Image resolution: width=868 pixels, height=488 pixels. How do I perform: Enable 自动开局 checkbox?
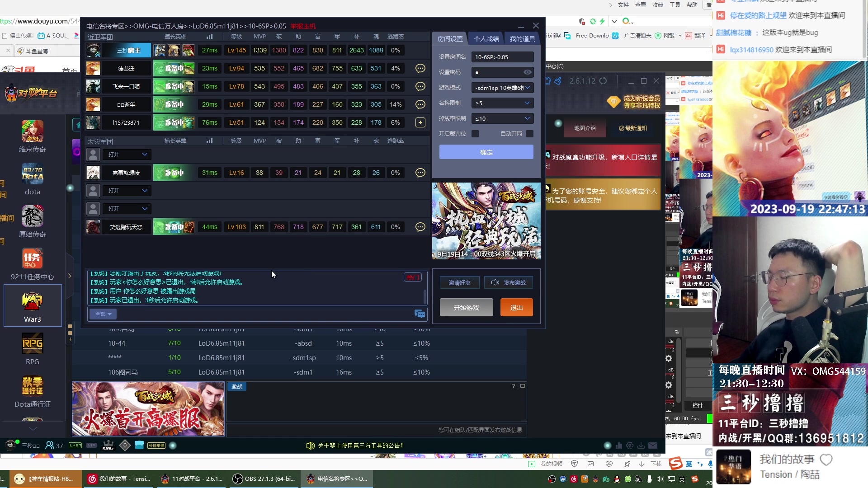point(530,134)
